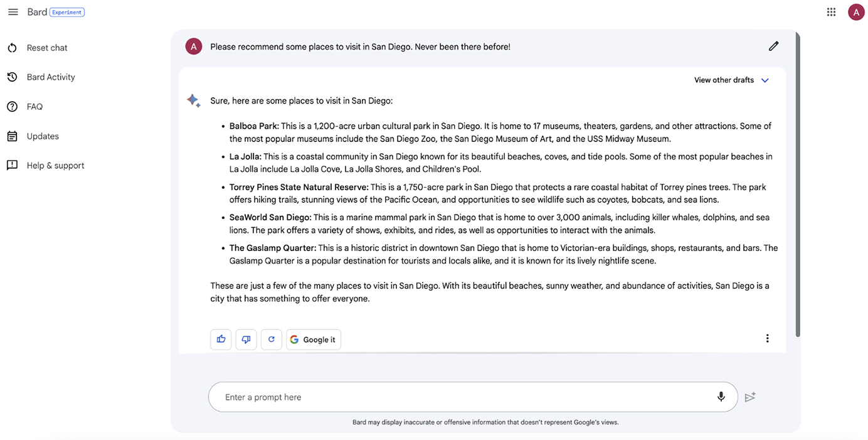Open the Google apps grid

(831, 11)
